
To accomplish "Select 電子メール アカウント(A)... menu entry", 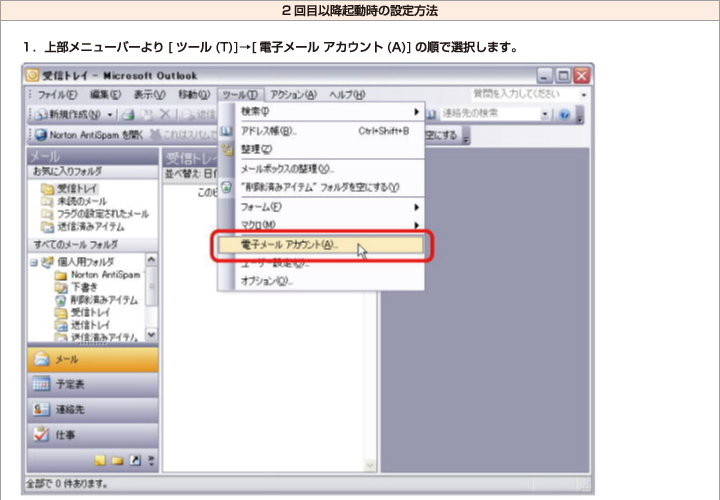I will [321, 245].
